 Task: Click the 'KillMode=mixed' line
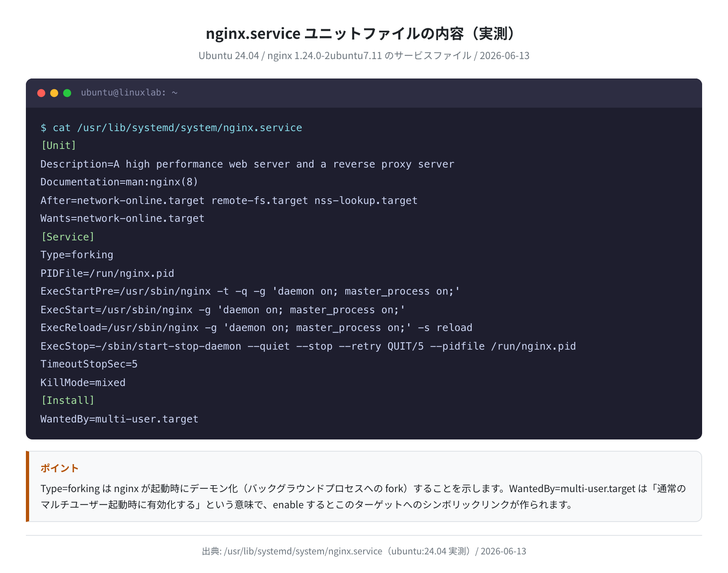(83, 383)
